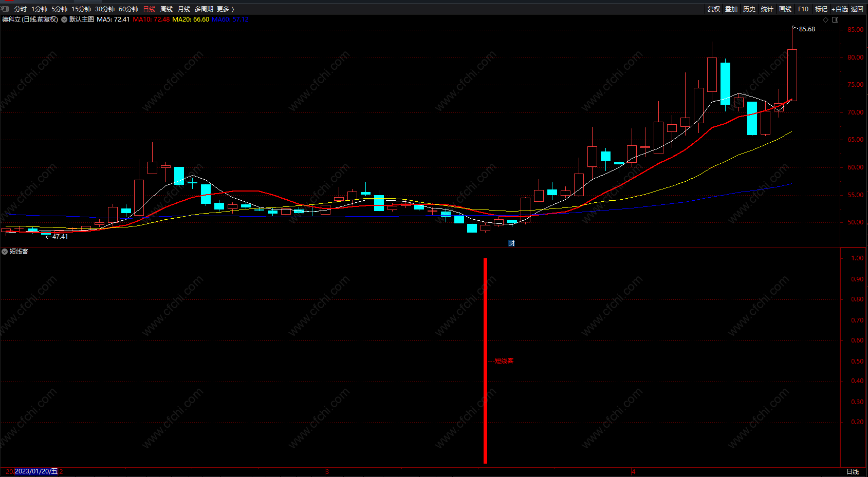
Task: Click the month 4 marker on time axis
Action: click(x=634, y=471)
